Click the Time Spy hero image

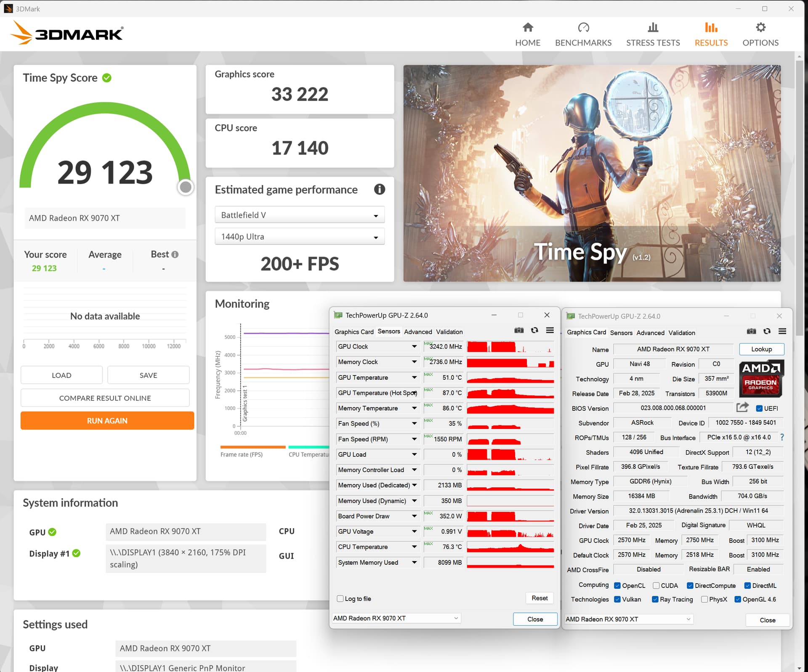[592, 173]
